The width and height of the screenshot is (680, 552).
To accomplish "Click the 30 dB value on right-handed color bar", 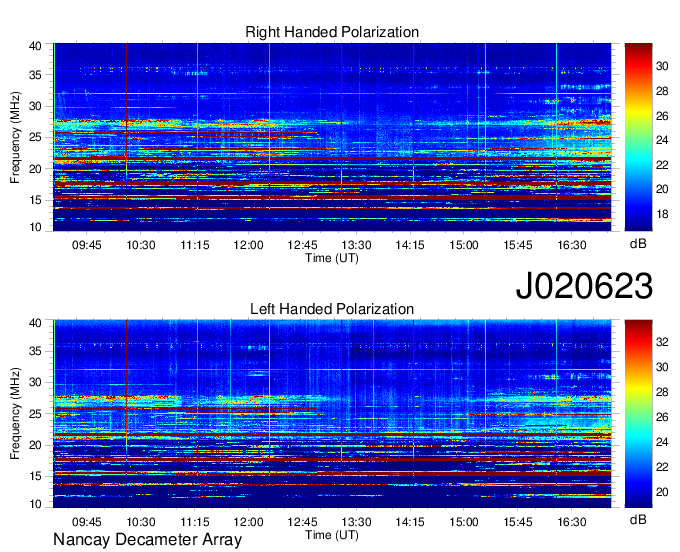I will 662,66.
